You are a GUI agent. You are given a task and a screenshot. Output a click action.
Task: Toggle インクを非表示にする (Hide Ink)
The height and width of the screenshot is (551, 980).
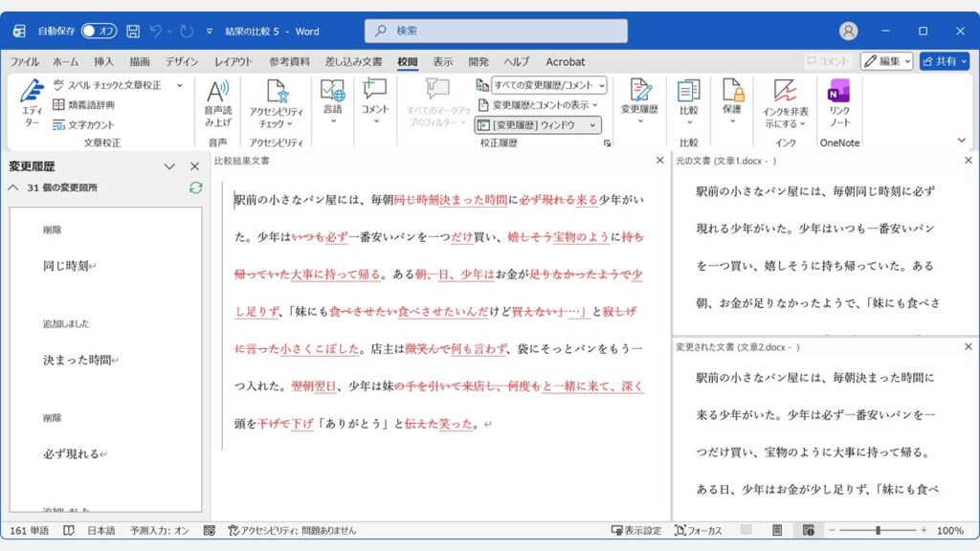tap(786, 96)
